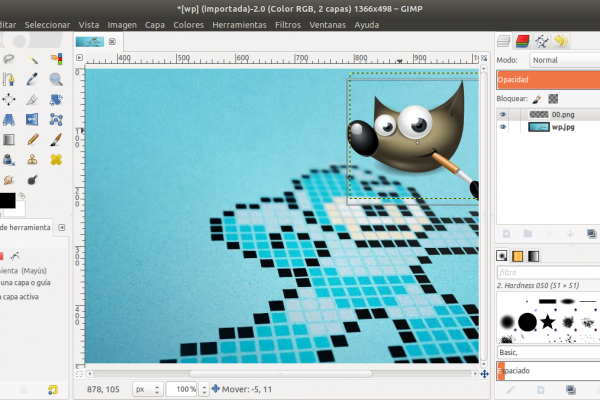Select the Select by Color tool

click(x=56, y=59)
